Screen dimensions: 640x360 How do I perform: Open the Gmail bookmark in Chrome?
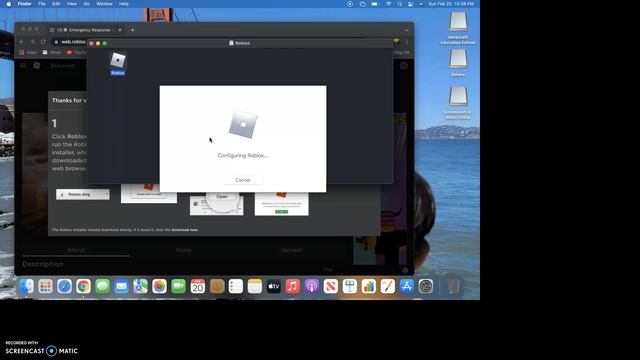click(52, 52)
